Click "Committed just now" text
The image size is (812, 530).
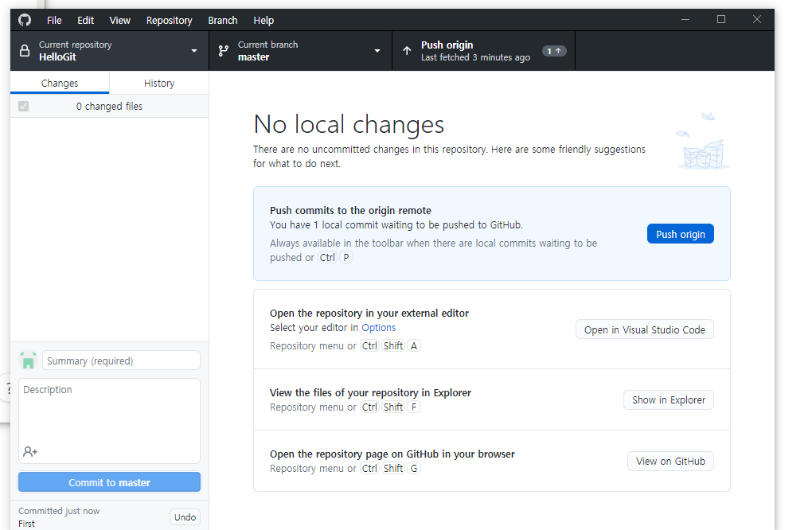[x=59, y=511]
